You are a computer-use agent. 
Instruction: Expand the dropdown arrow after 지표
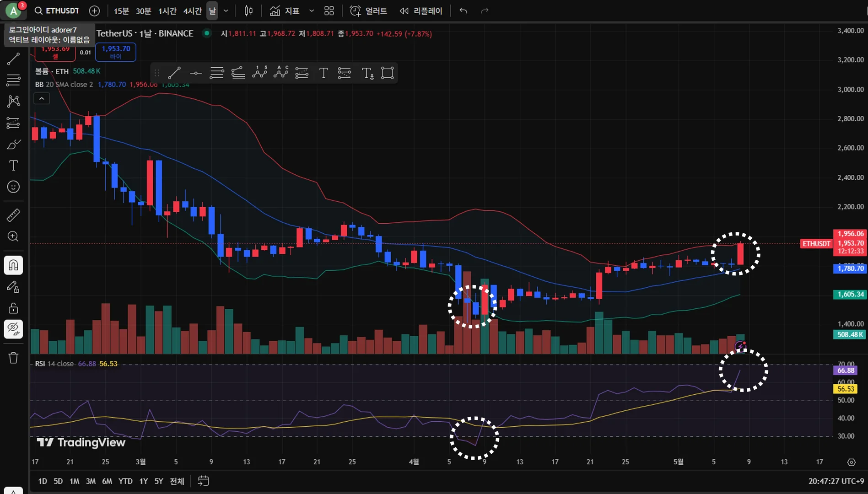(312, 11)
